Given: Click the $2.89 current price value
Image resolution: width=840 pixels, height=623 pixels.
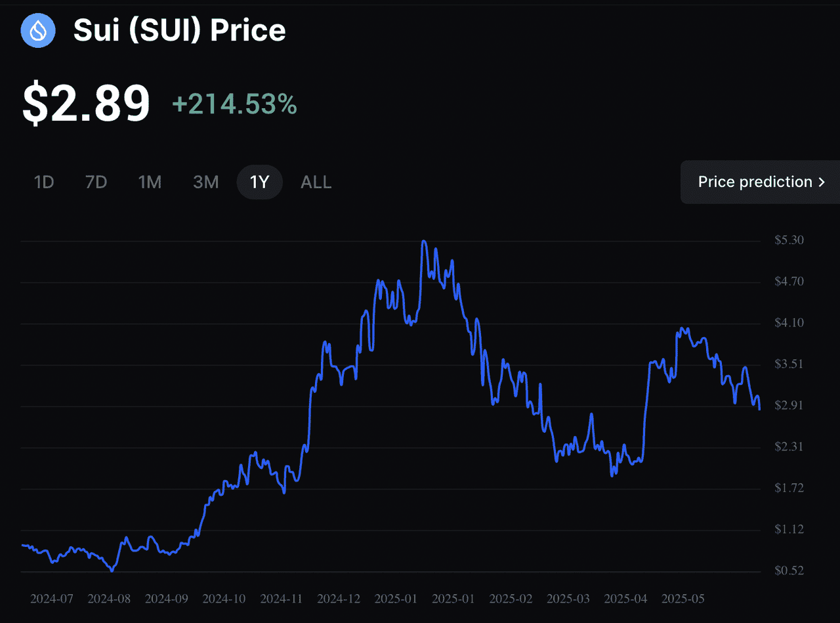Looking at the screenshot, I should (86, 104).
